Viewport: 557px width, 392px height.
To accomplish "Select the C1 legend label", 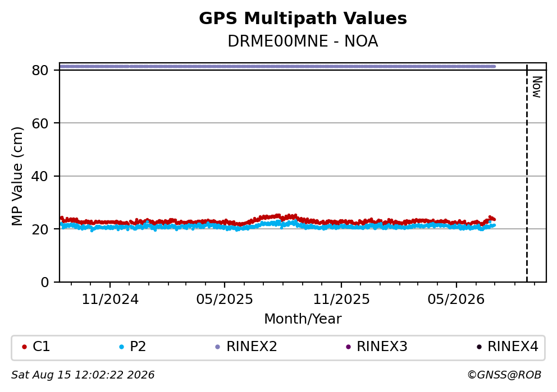I will tap(41, 347).
